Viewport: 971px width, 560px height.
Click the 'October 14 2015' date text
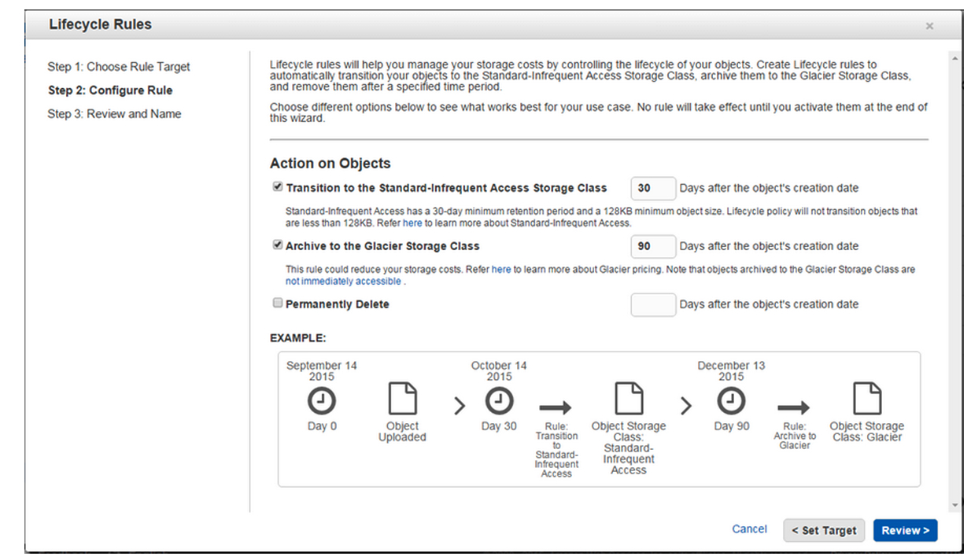(x=499, y=371)
